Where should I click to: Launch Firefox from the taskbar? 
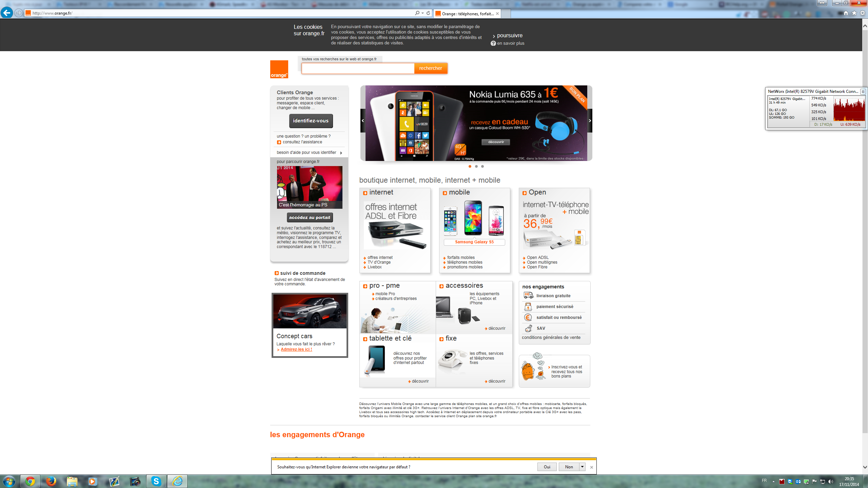(x=51, y=481)
